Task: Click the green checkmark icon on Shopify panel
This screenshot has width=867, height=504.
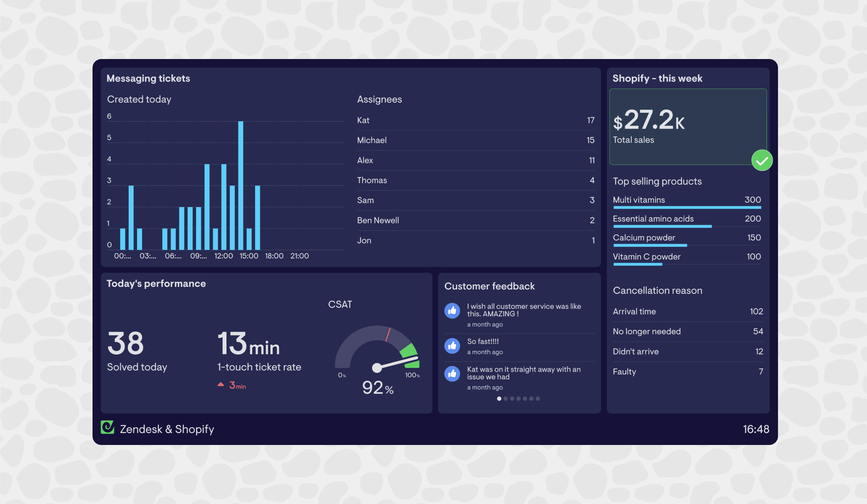Action: tap(762, 159)
